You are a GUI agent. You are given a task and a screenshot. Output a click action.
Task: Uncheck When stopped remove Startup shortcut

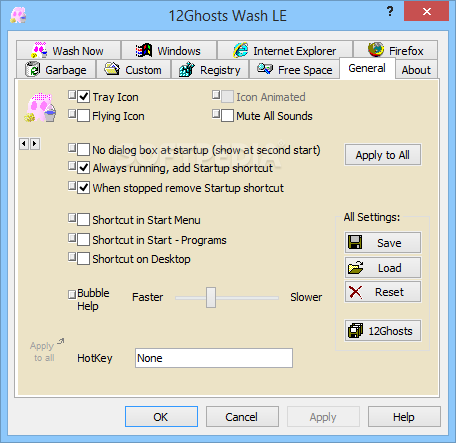point(83,188)
